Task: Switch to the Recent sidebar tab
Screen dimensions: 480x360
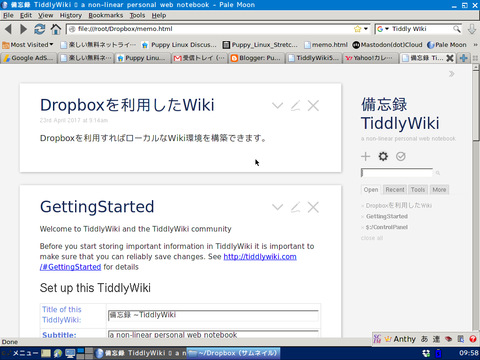Action: [395, 190]
